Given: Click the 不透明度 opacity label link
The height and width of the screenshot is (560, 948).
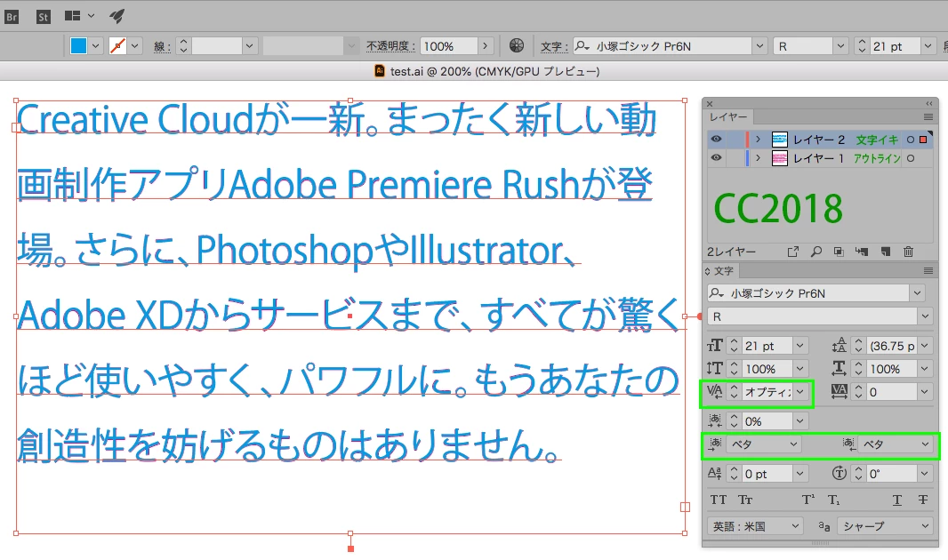Looking at the screenshot, I should click(x=390, y=46).
